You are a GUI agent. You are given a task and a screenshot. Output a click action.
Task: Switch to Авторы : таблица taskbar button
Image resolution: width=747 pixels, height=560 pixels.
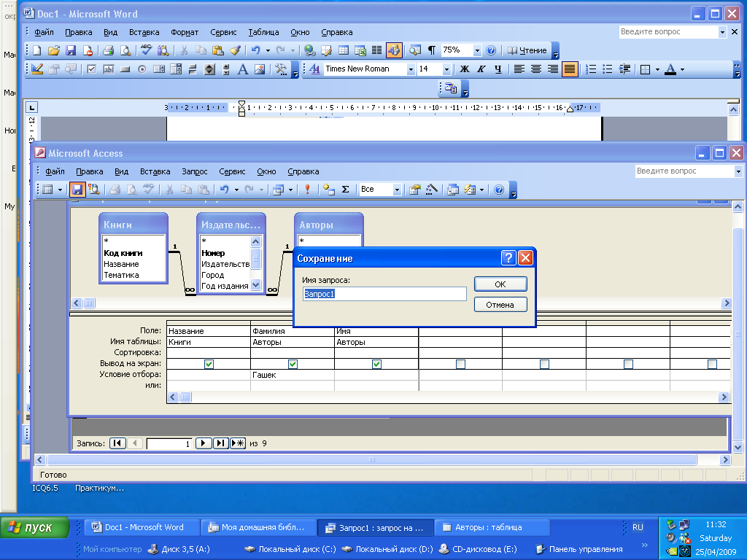pyautogui.click(x=492, y=528)
